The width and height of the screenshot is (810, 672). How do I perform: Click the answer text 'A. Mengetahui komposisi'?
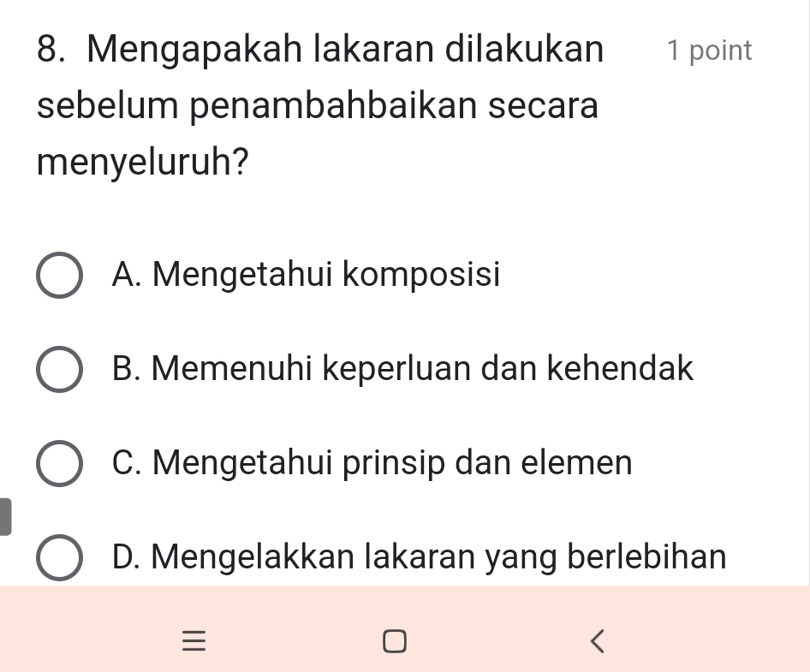306,275
